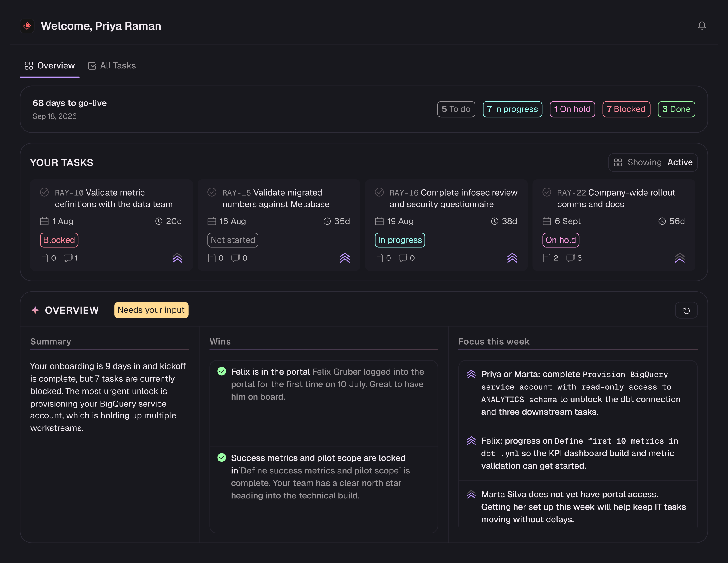Open the Showing Active filter dropdown
The width and height of the screenshot is (728, 563).
[x=653, y=162]
